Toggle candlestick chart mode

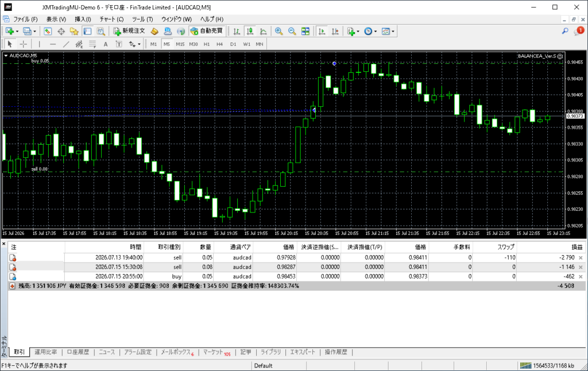tap(250, 31)
